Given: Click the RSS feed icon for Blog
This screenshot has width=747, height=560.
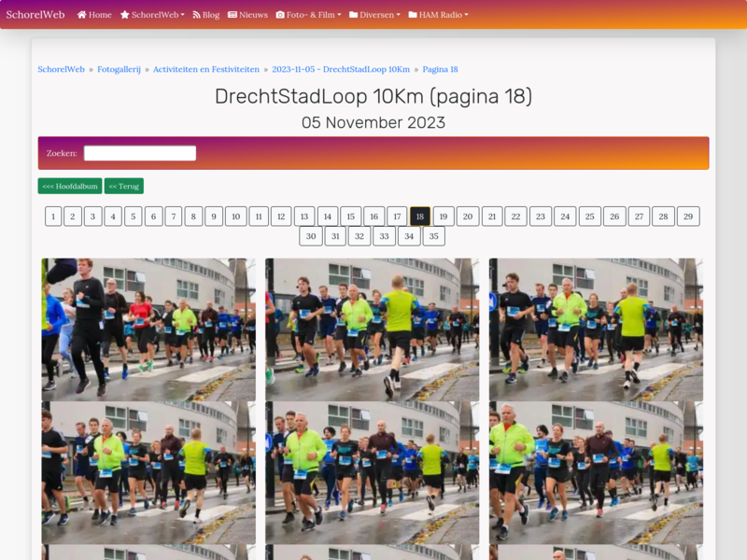Looking at the screenshot, I should tap(196, 15).
